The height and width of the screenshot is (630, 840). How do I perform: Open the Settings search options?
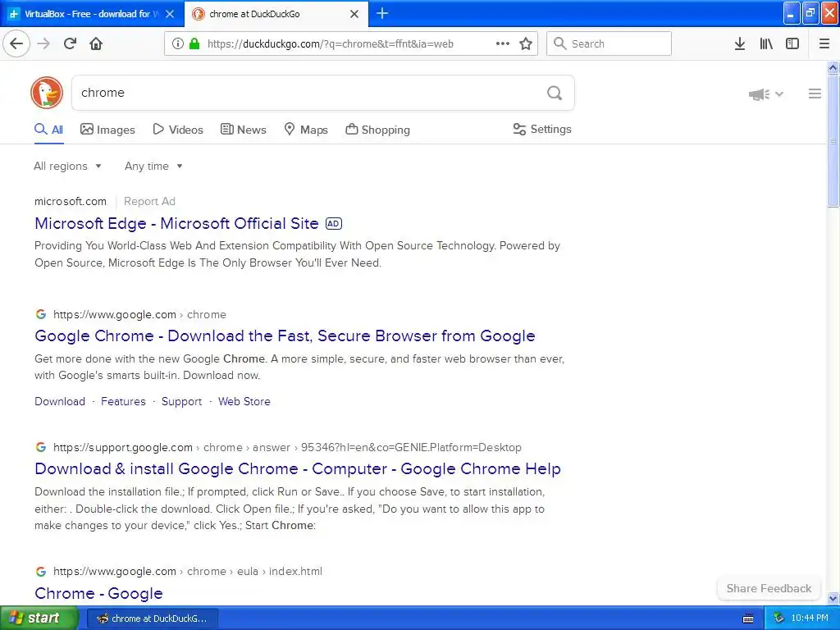tap(541, 129)
